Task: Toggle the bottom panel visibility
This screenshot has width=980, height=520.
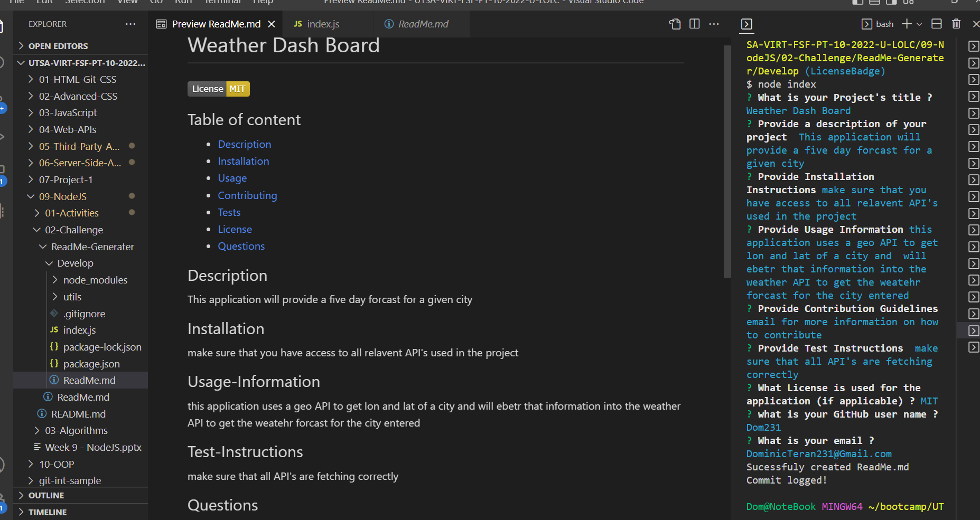Action: [x=874, y=3]
